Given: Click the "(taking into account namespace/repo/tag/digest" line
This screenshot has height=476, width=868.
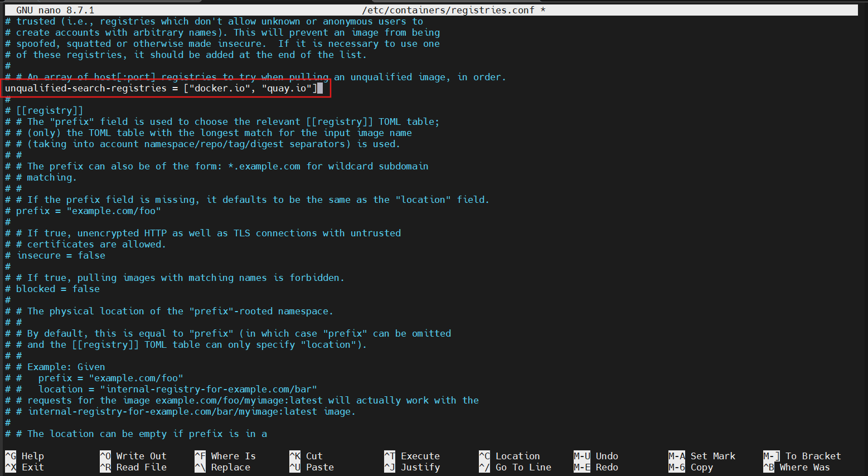Looking at the screenshot, I should (x=203, y=144).
